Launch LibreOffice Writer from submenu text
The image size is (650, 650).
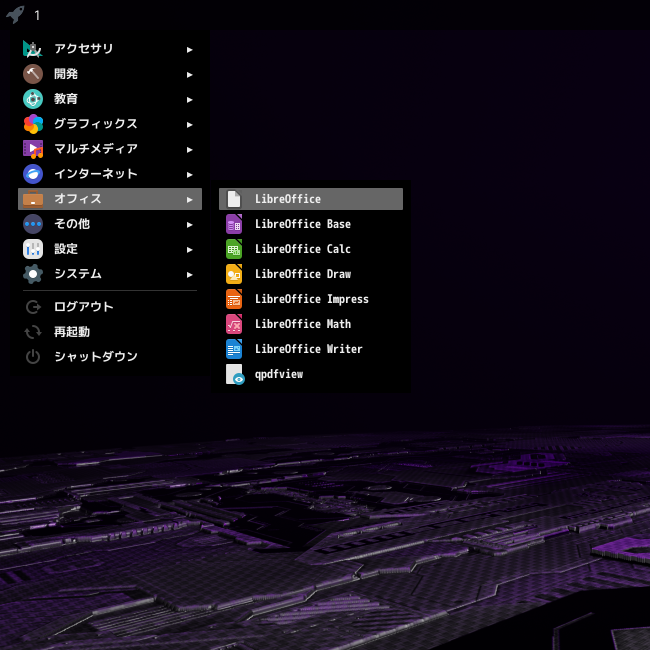tap(309, 349)
